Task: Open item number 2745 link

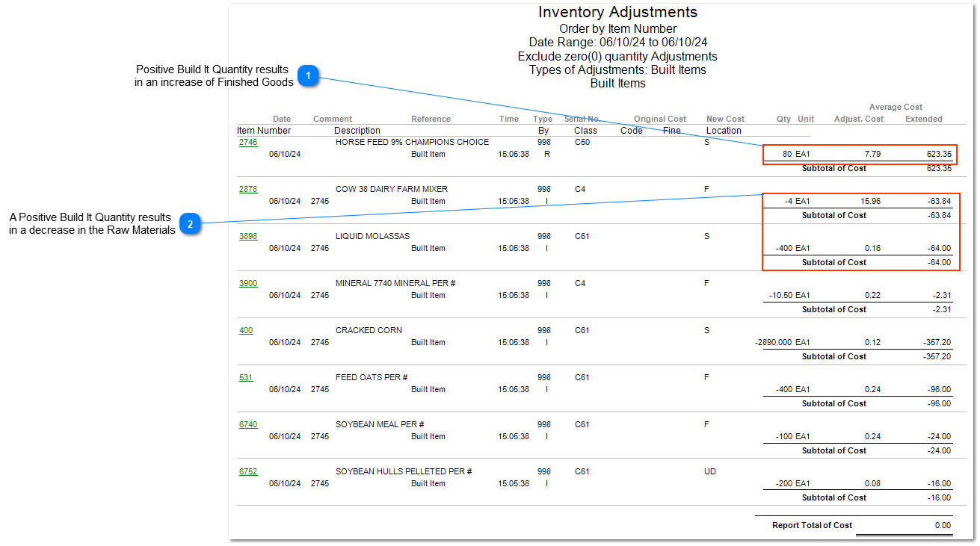Action: tap(248, 142)
